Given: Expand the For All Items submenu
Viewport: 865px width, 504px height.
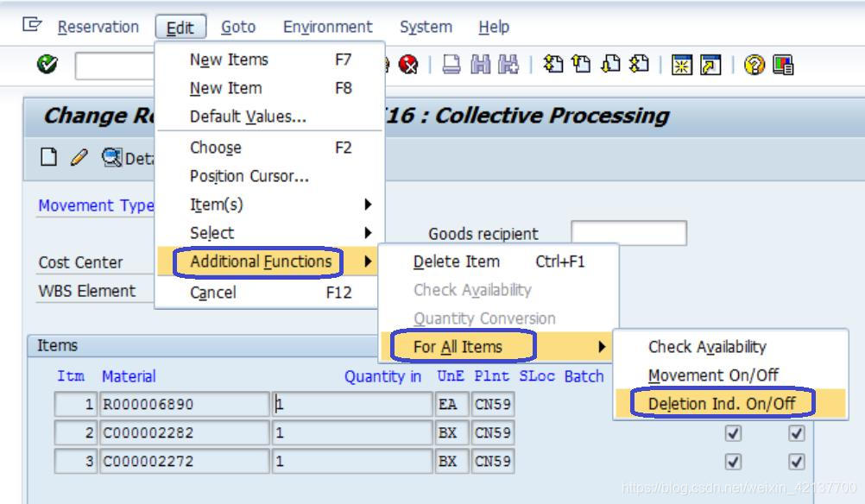Looking at the screenshot, I should click(x=496, y=347).
